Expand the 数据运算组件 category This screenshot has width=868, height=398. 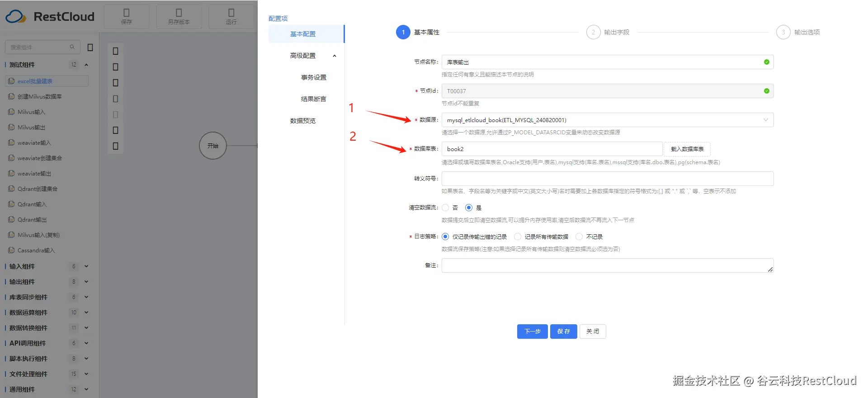pyautogui.click(x=86, y=313)
